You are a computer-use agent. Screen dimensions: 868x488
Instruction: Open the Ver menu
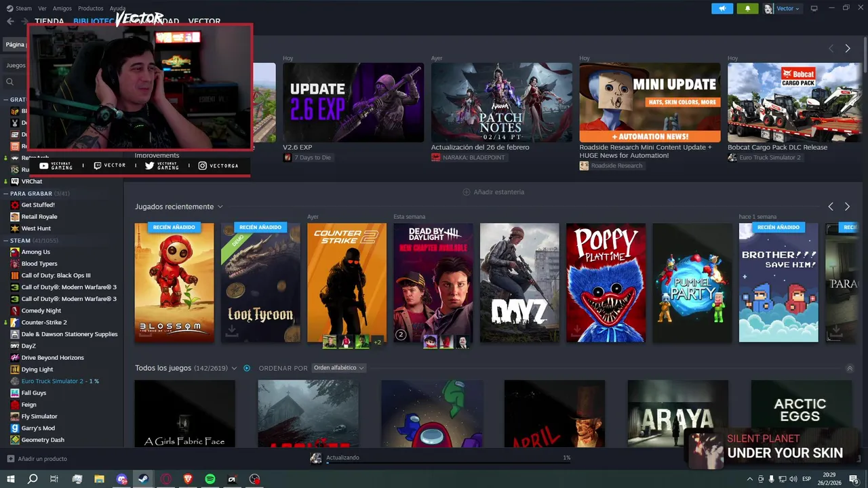(43, 8)
